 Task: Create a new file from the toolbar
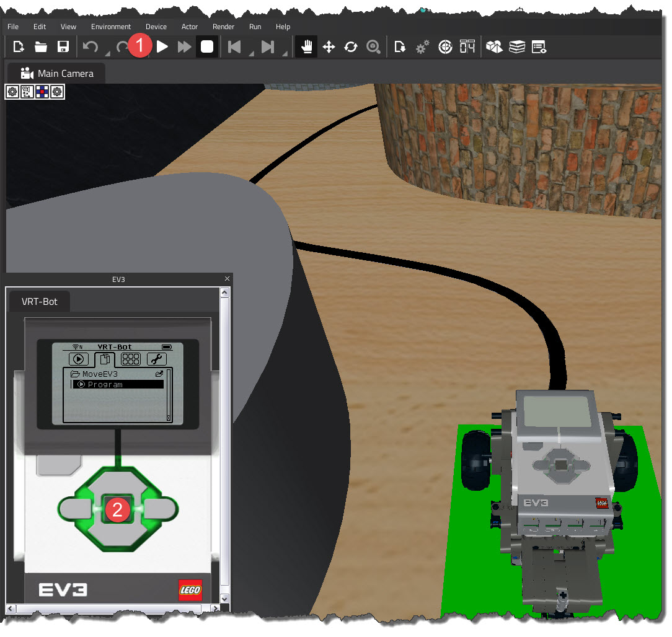click(x=18, y=46)
